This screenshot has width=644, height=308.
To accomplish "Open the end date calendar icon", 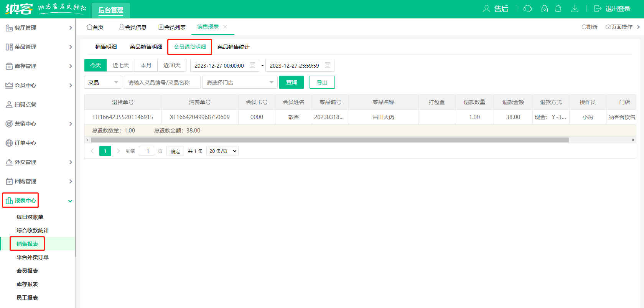I will tap(328, 65).
